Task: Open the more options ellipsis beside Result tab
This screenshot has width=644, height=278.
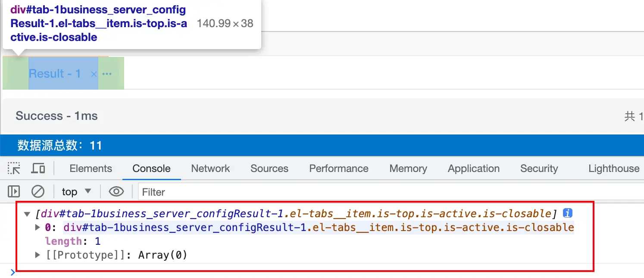Action: (107, 74)
